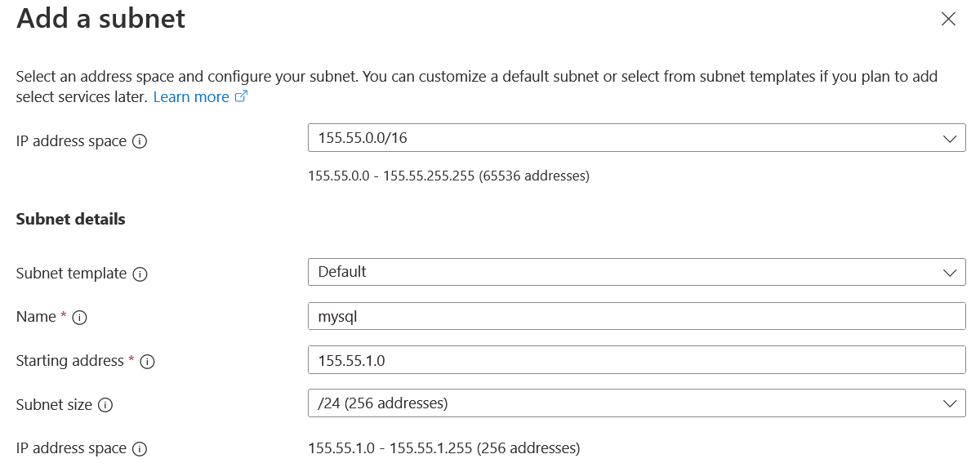
Task: Click the Subnet template info icon
Action: [140, 274]
